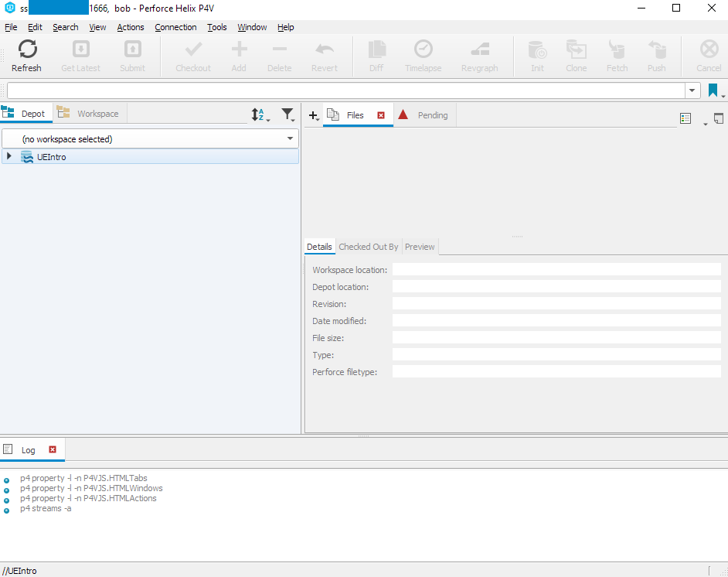This screenshot has width=728, height=577.
Task: Click the Push toolbar icon
Action: point(656,50)
